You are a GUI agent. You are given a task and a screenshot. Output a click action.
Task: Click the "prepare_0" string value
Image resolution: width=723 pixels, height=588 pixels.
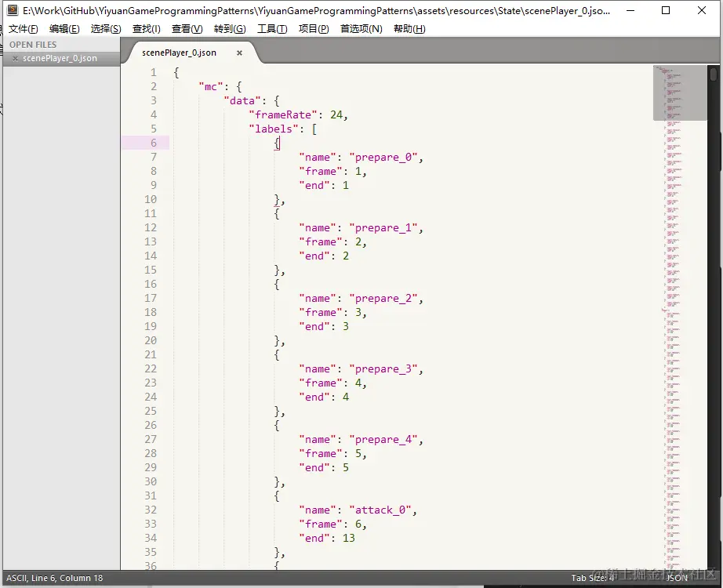(x=383, y=158)
